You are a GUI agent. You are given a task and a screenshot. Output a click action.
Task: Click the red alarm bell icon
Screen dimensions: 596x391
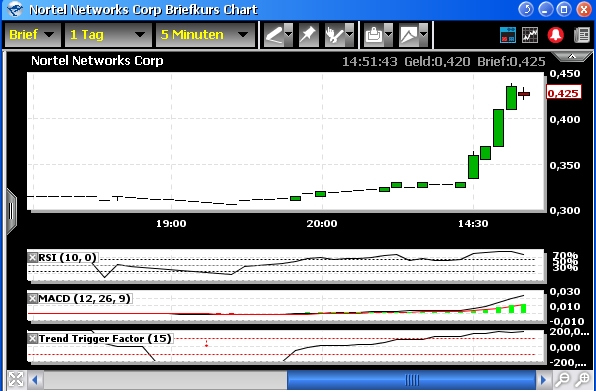coord(555,35)
